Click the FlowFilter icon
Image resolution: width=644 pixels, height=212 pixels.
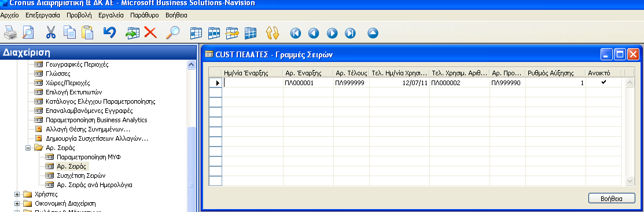coord(233,33)
